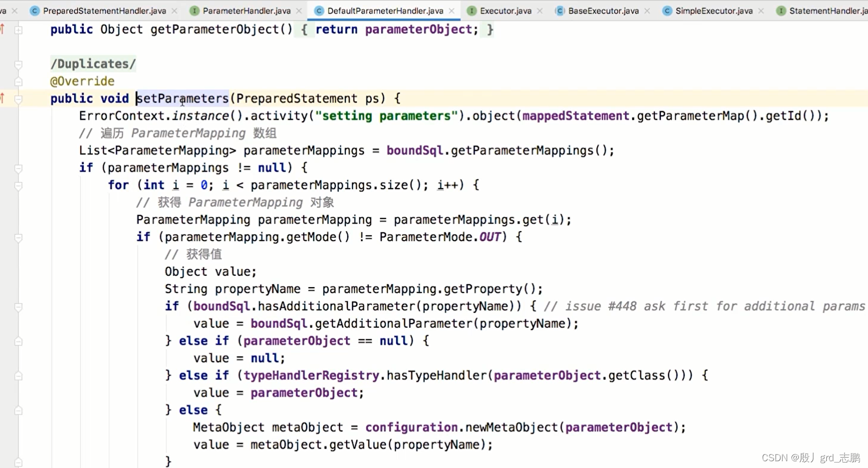Screen dimensions: 868x468
Task: Collapse the fold marker at @Override line
Action: pos(18,81)
